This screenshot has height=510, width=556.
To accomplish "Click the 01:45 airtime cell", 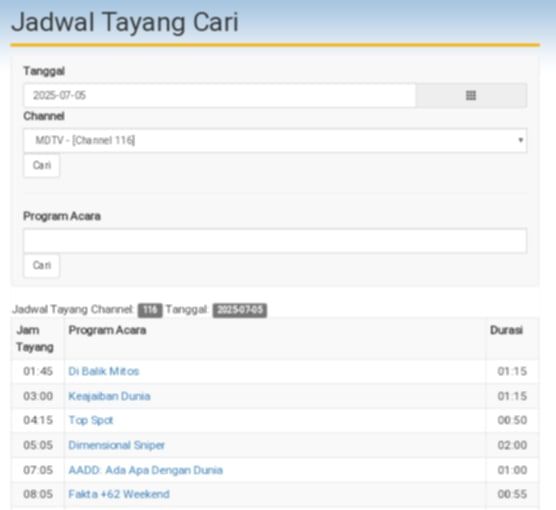I will [38, 371].
